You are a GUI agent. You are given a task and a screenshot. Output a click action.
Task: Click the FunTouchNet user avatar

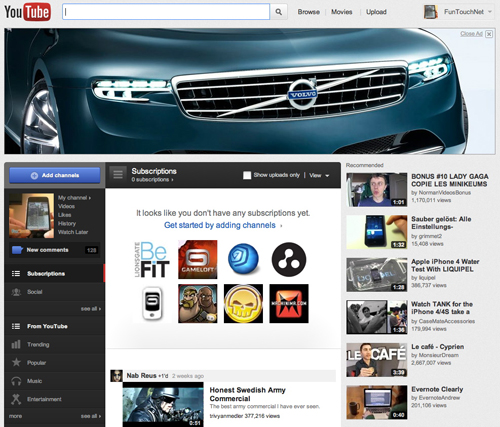(x=431, y=12)
